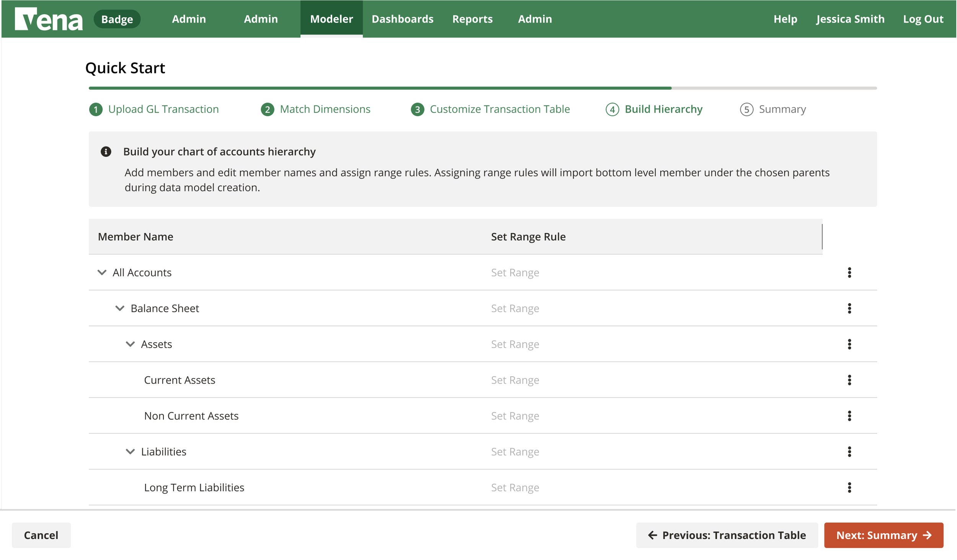This screenshot has height=560, width=957.
Task: Click the Vena logo in the header
Action: pos(49,18)
